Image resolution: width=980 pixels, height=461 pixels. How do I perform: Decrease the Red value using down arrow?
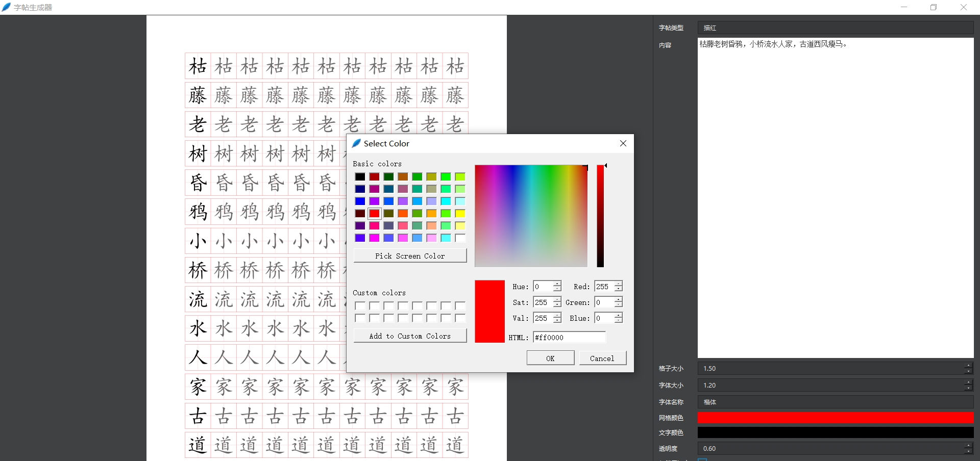tap(618, 289)
